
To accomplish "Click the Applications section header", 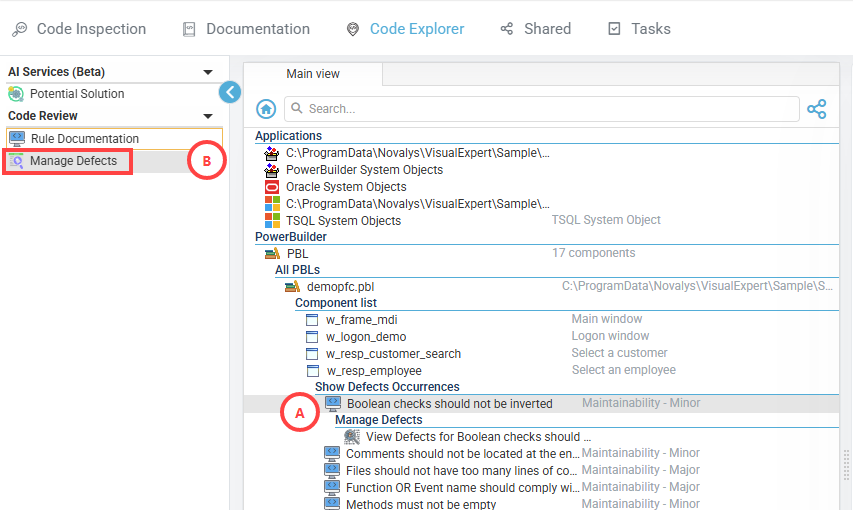I will click(x=288, y=136).
